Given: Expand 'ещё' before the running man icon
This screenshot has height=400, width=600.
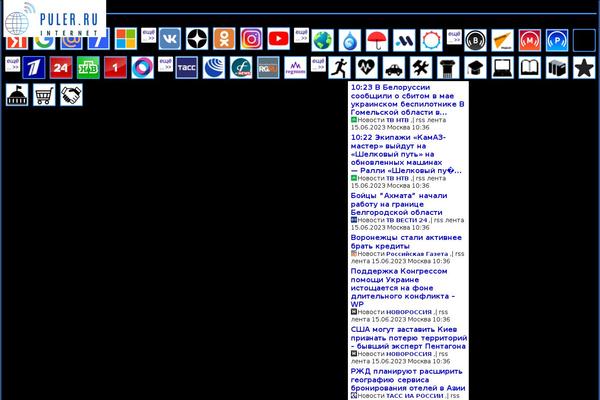Looking at the screenshot, I should pos(318,64).
